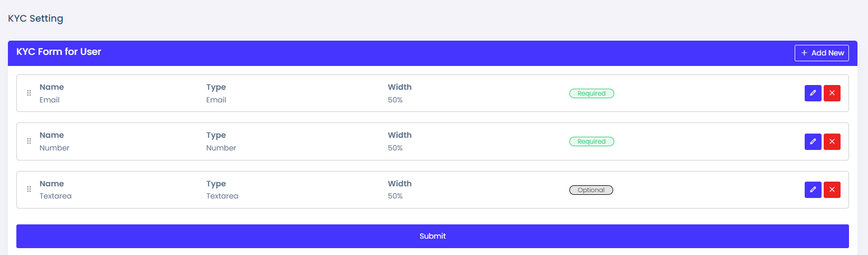Grab the Email row drag handle
This screenshot has height=255, width=868.
29,93
